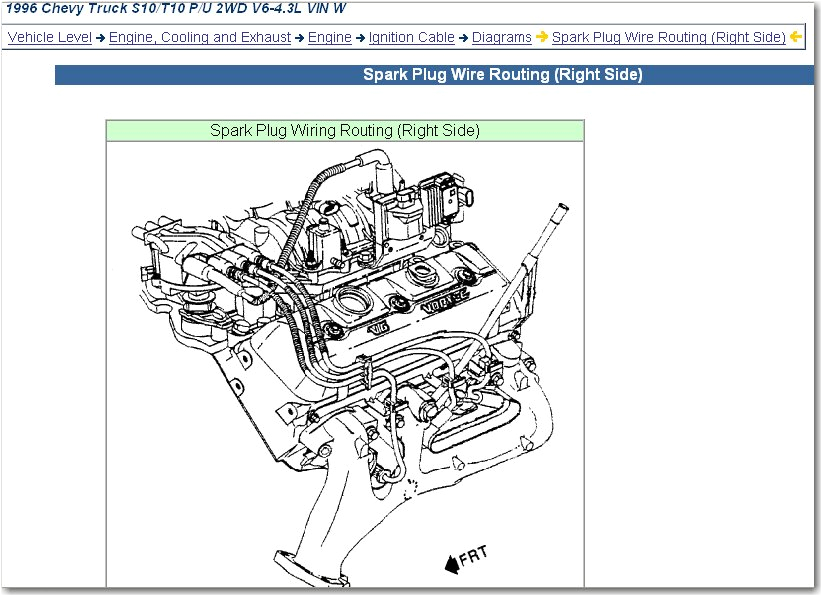Image resolution: width=822 pixels, height=596 pixels.
Task: Click arrow between Ignition Cable and Diagrams
Action: 463,38
